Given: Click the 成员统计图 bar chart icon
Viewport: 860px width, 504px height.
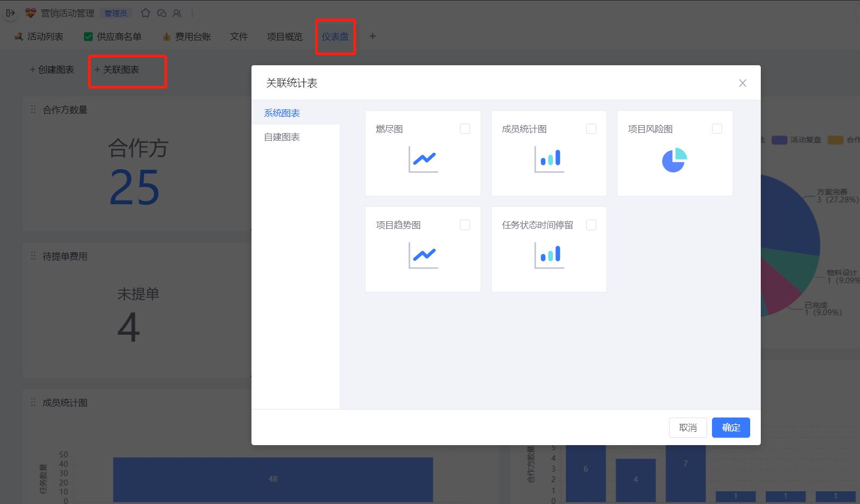Looking at the screenshot, I should click(549, 159).
